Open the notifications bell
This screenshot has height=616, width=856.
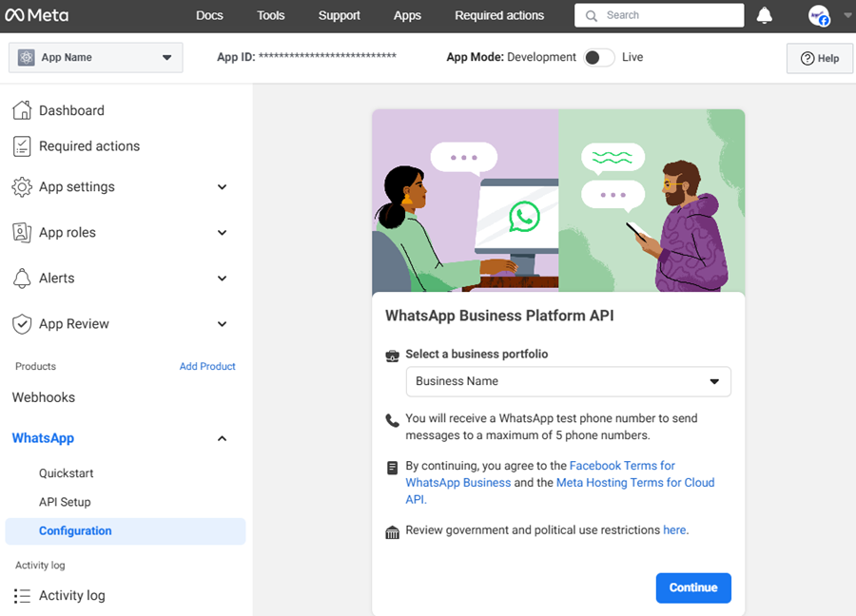765,15
